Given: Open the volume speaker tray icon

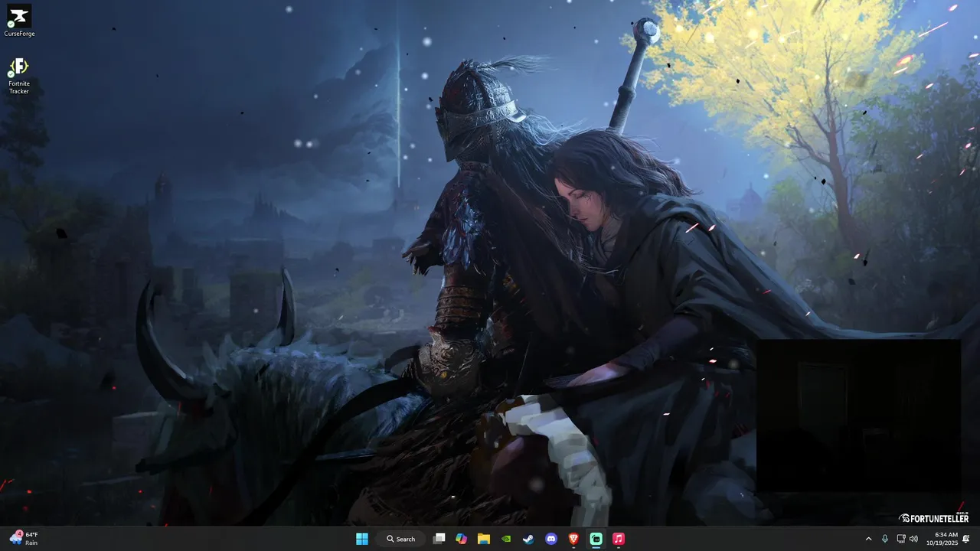Looking at the screenshot, I should point(913,539).
